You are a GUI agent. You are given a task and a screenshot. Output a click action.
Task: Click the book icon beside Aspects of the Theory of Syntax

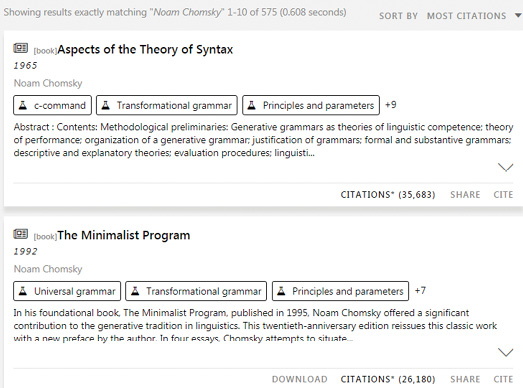pyautogui.click(x=20, y=48)
